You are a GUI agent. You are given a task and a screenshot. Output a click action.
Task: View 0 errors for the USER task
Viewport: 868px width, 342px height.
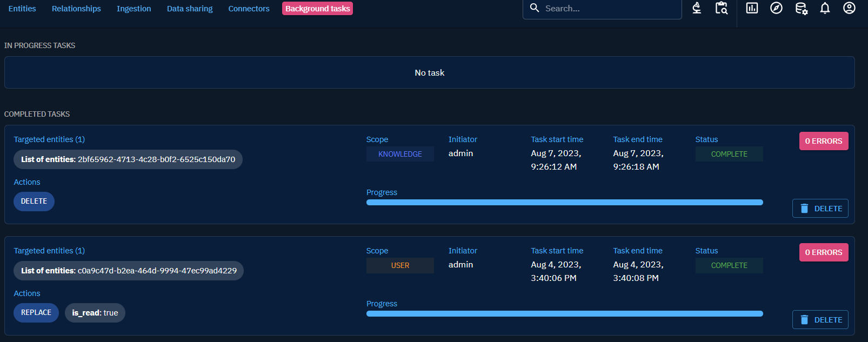[823, 252]
